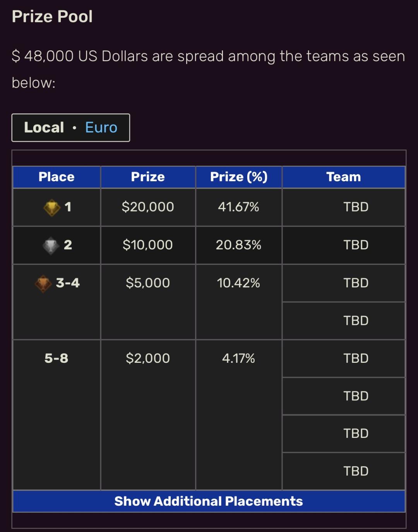
Task: Switch prize currency to Euro
Action: pyautogui.click(x=101, y=127)
